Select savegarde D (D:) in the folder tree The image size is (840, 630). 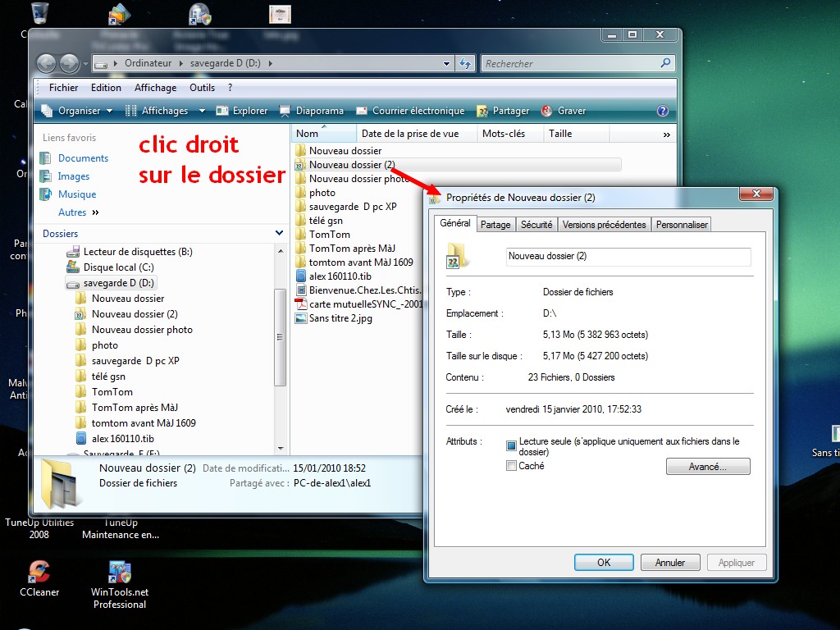point(111,283)
